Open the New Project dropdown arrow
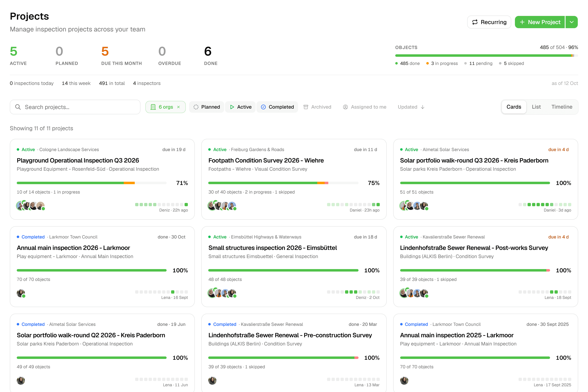This screenshot has height=392, width=588. pos(571,22)
